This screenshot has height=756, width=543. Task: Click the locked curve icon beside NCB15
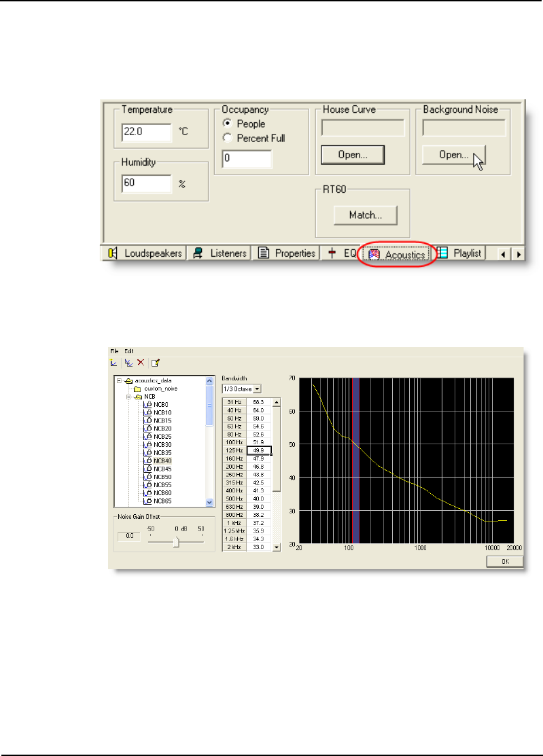click(x=147, y=420)
